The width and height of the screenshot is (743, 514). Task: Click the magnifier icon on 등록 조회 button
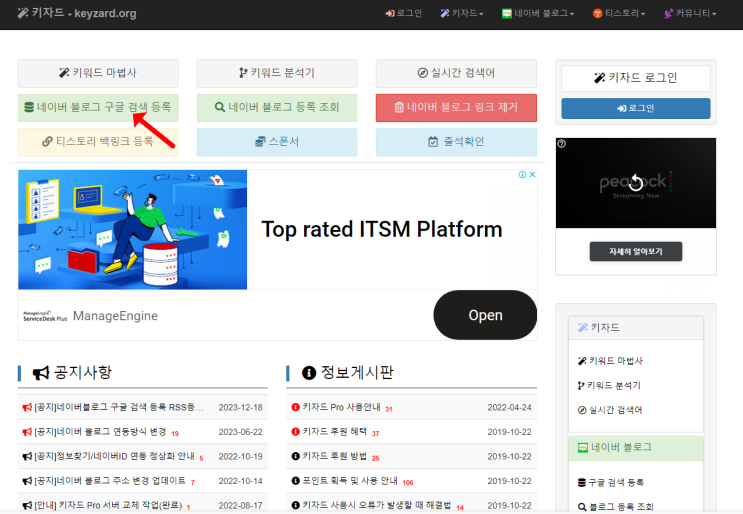click(x=220, y=108)
